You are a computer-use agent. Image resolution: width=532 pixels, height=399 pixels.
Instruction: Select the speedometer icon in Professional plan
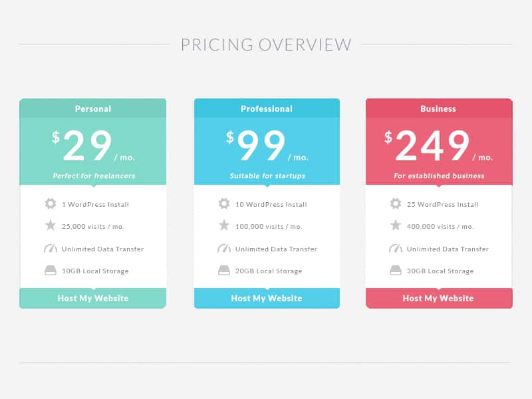tap(224, 248)
